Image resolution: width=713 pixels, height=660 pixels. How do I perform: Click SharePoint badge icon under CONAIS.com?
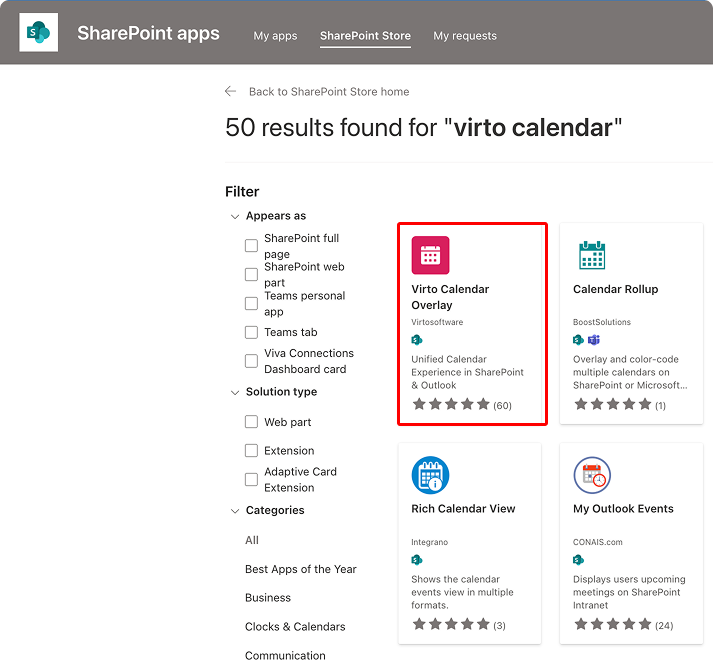[578, 560]
